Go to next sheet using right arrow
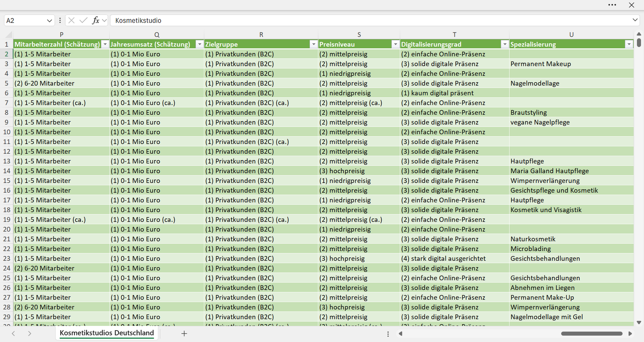644x342 pixels. coord(30,333)
